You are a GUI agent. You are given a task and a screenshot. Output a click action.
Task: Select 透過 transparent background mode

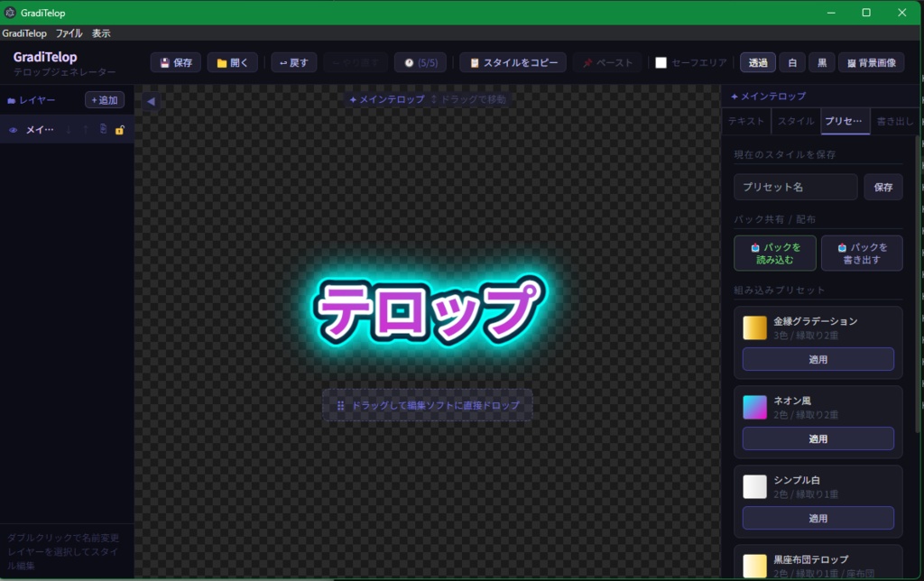pos(757,62)
